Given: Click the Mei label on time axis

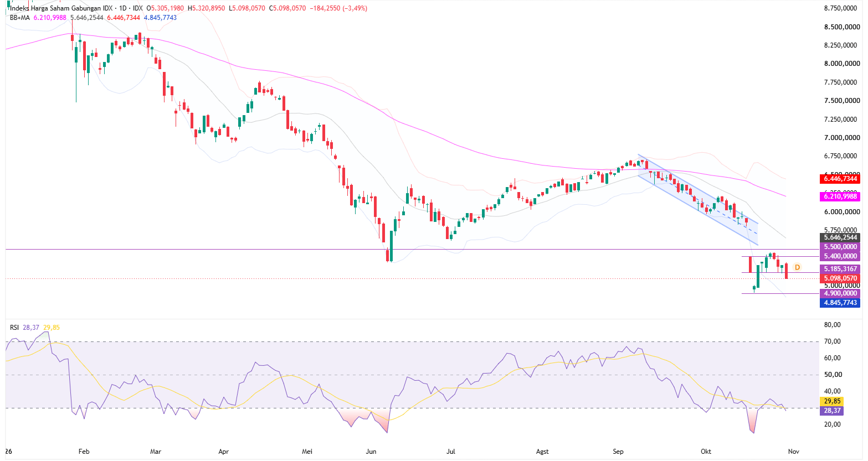Looking at the screenshot, I should (x=307, y=452).
